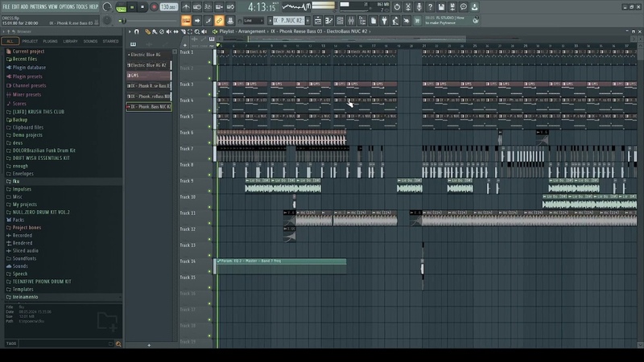Open the Channel rack view icon
644x362 pixels.
click(340, 21)
